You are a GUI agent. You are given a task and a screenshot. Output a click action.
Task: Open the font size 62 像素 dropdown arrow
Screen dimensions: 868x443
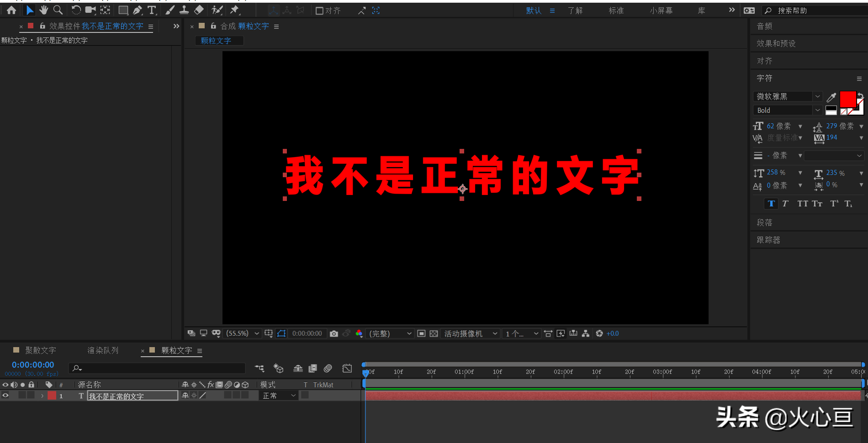800,127
